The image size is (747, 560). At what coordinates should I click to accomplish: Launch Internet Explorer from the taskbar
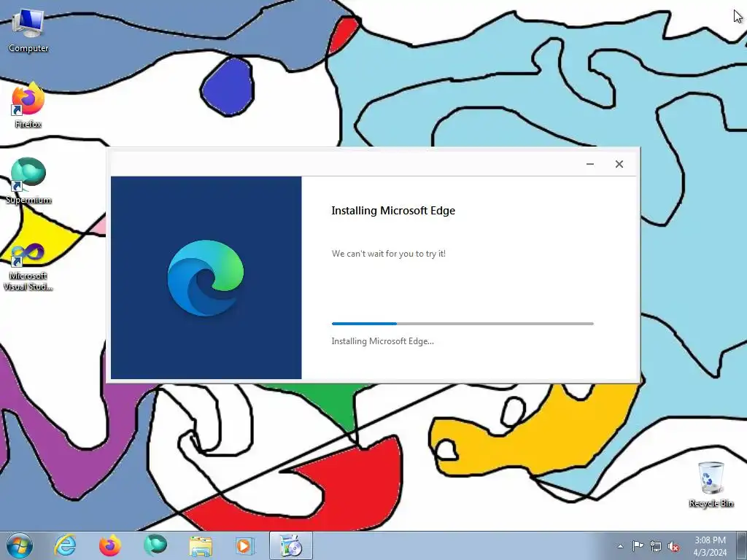tap(65, 545)
